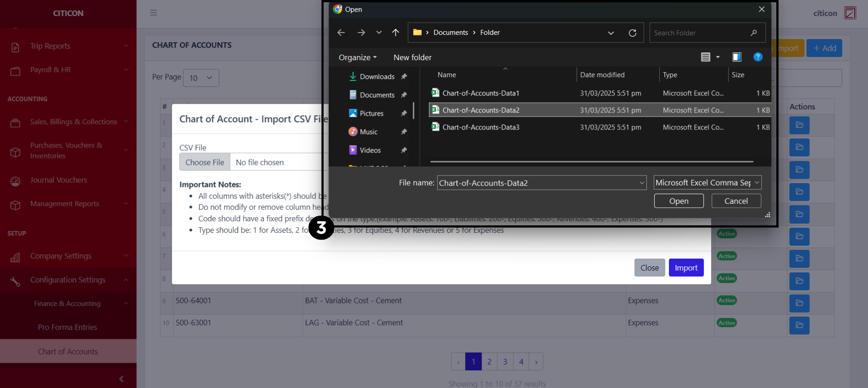Open the Per Page dropdown
This screenshot has width=868, height=388.
click(x=201, y=78)
